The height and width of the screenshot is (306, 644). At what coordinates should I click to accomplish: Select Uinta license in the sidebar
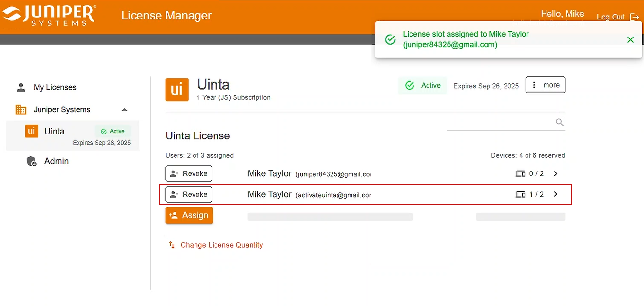click(55, 132)
